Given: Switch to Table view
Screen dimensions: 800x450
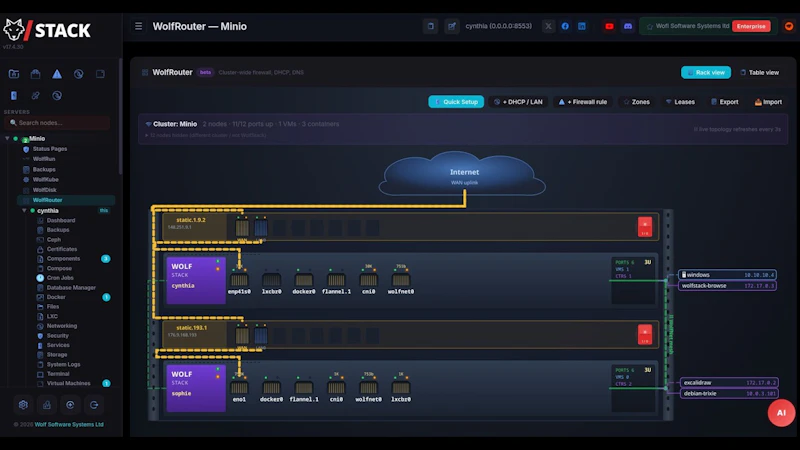Looking at the screenshot, I should click(x=760, y=72).
